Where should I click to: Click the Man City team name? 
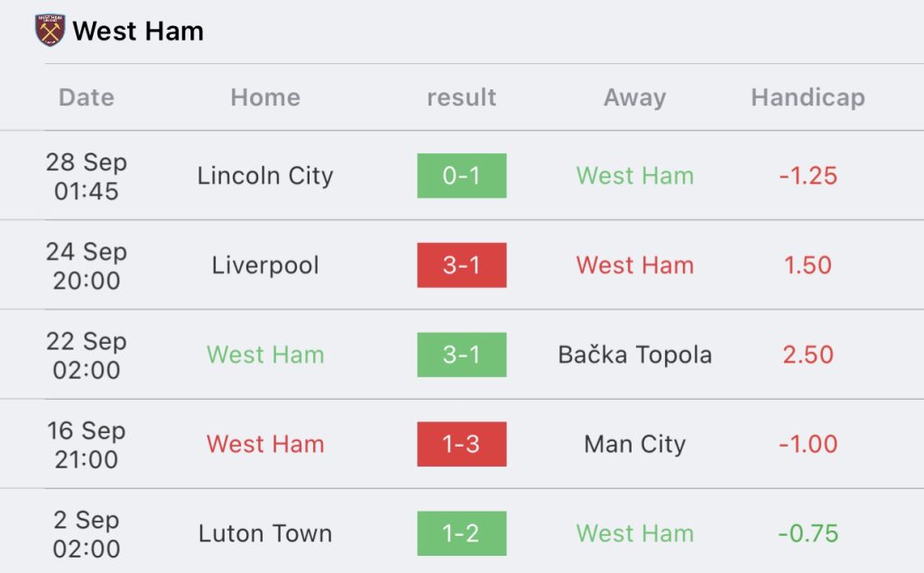coord(634,444)
